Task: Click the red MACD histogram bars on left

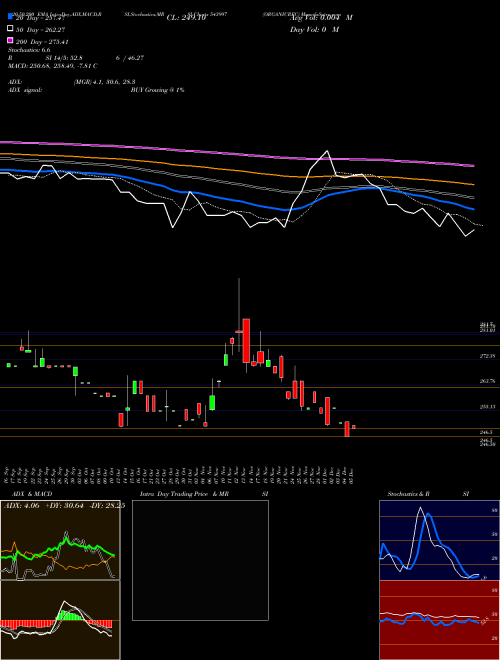Action: coord(25,624)
